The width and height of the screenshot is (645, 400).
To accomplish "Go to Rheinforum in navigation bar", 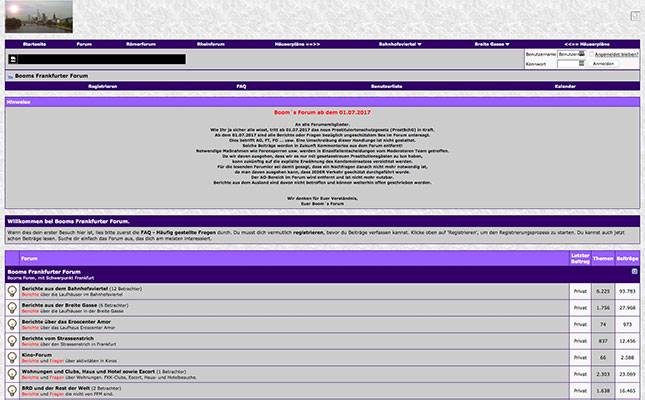I will pyautogui.click(x=211, y=44).
